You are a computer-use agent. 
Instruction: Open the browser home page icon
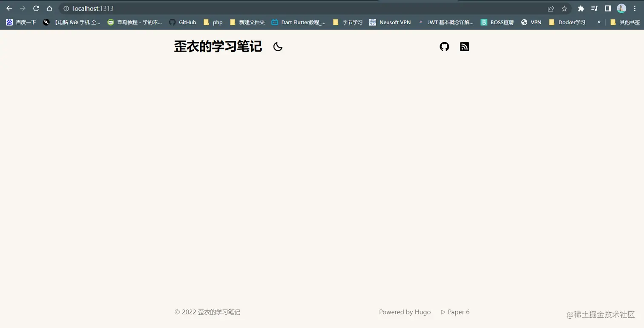(49, 8)
